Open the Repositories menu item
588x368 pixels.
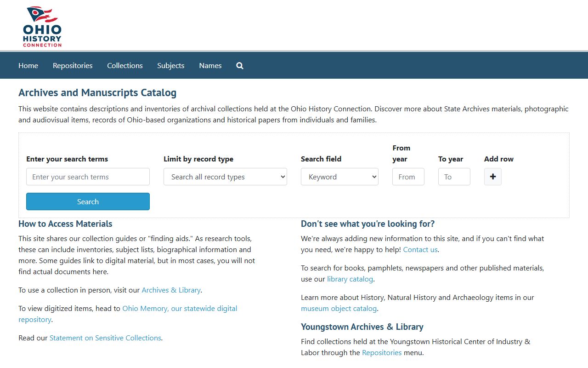click(73, 66)
